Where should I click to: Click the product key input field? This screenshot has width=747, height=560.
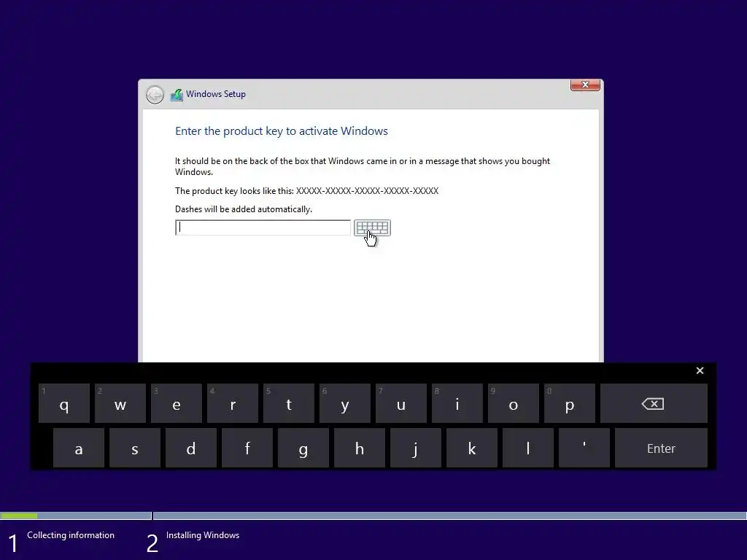pyautogui.click(x=263, y=227)
